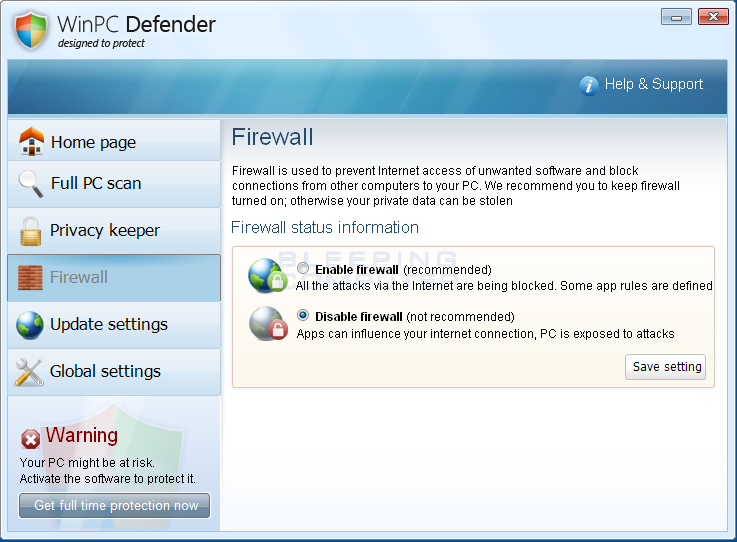Image resolution: width=737 pixels, height=542 pixels.
Task: Click the WinPC Defender title text
Action: 136,24
